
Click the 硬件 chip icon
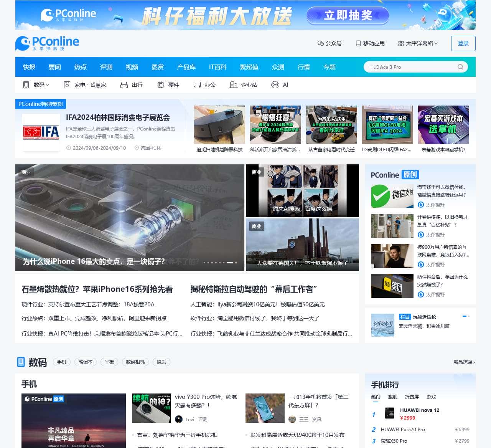coord(161,85)
